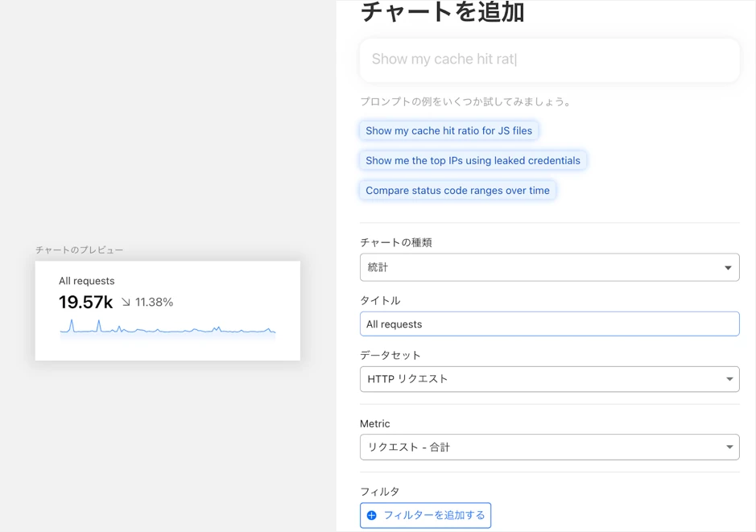This screenshot has width=756, height=532.
Task: Click the All requests heading in the preview card
Action: coord(87,281)
